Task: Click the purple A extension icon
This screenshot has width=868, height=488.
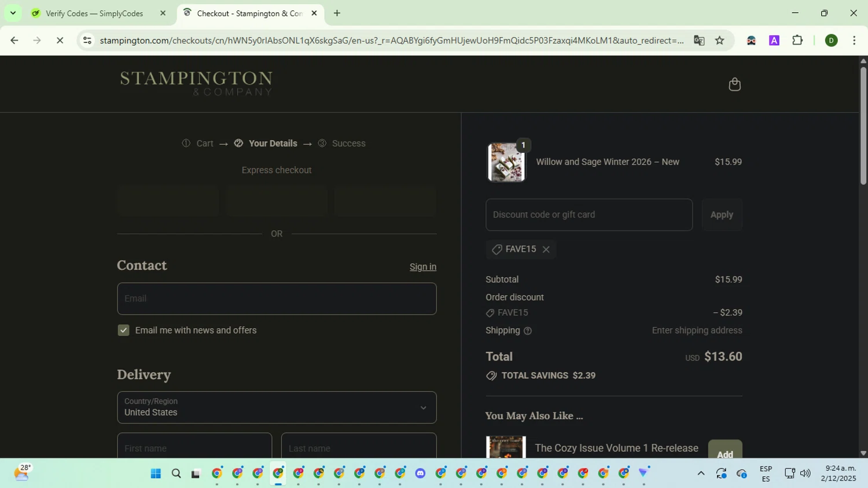Action: [x=774, y=41]
